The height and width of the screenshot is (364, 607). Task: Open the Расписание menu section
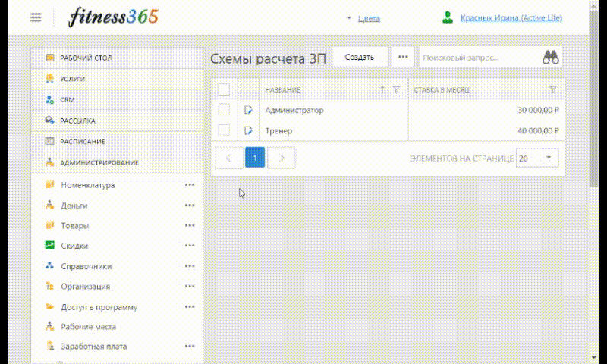tap(118, 141)
